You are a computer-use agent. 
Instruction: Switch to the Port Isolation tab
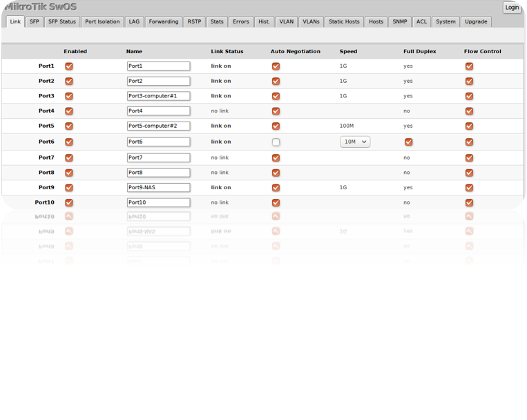tap(102, 21)
